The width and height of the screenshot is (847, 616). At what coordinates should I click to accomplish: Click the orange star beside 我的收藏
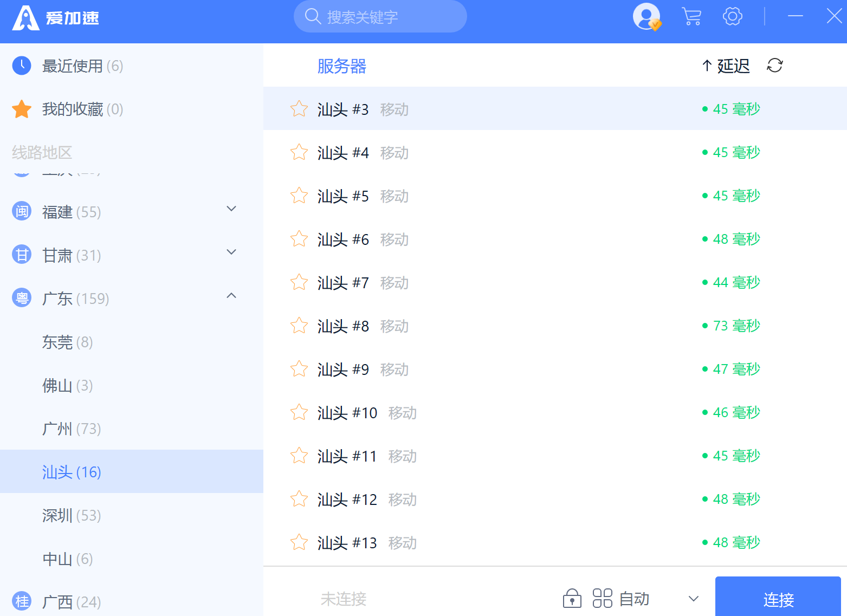[x=22, y=109]
